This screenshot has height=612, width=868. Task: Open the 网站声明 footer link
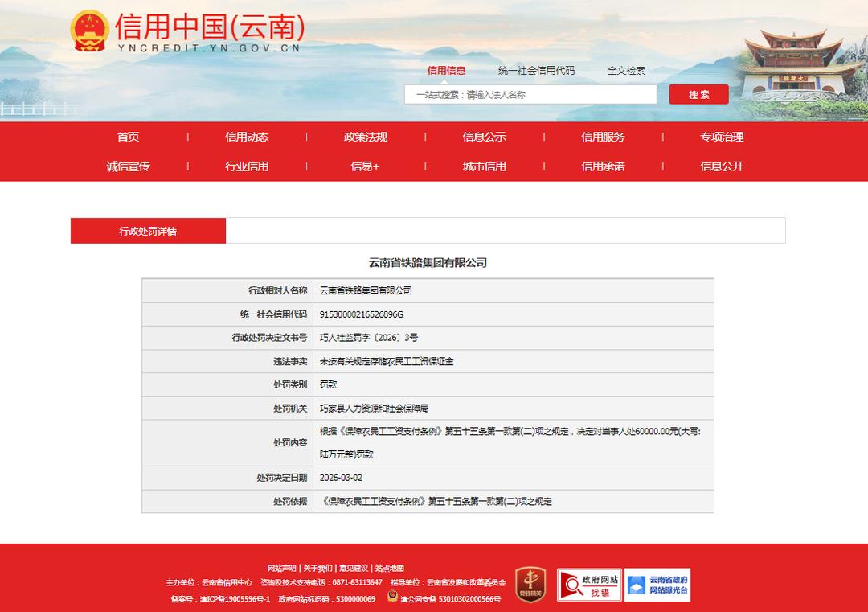[x=282, y=569]
